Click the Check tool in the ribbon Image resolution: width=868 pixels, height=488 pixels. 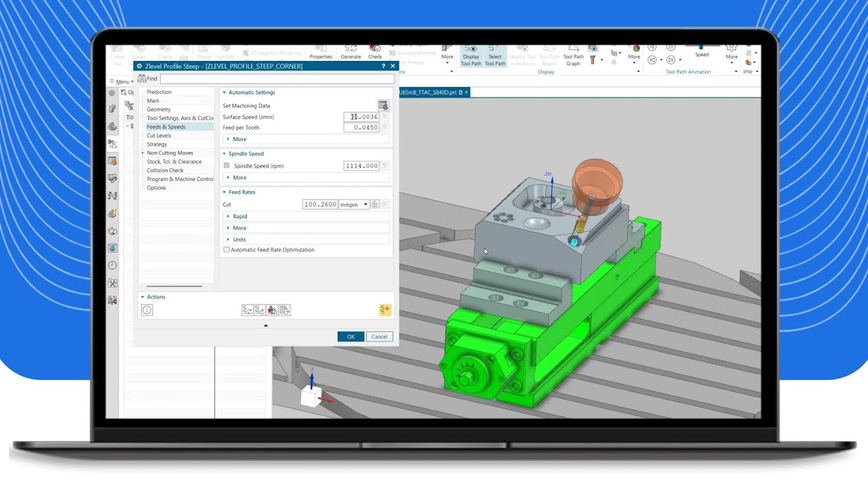[x=375, y=52]
